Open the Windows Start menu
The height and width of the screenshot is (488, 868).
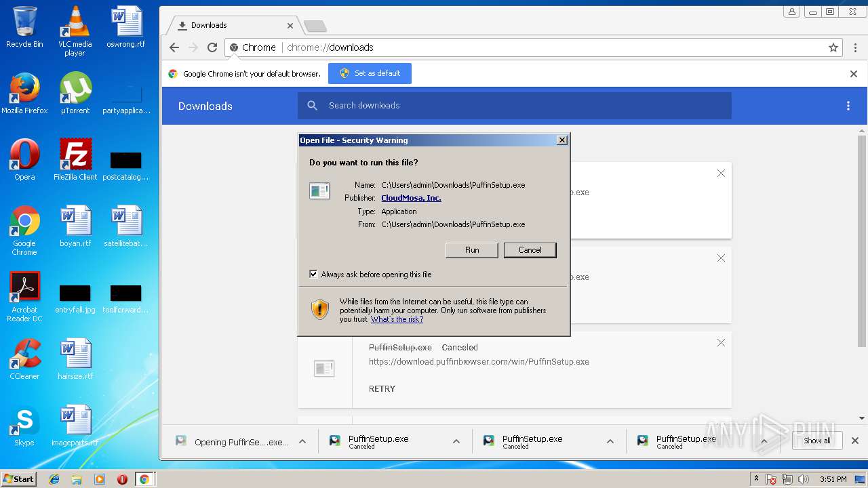tap(18, 479)
